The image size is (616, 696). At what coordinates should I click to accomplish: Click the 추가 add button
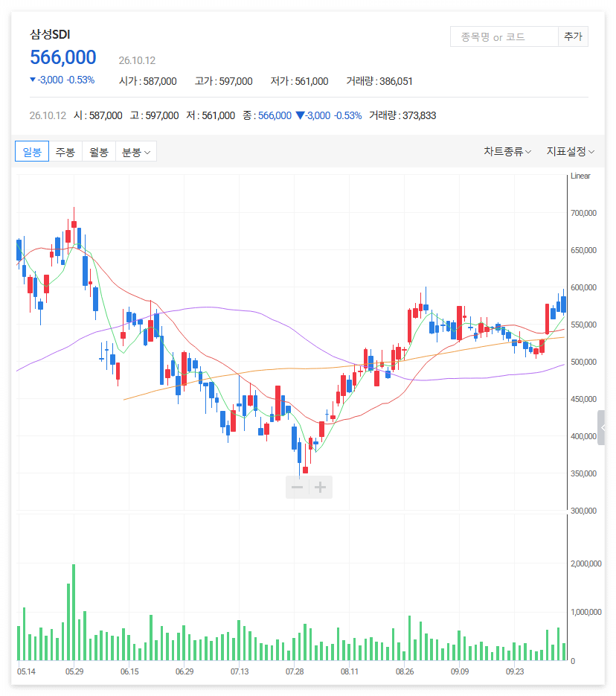pyautogui.click(x=573, y=36)
